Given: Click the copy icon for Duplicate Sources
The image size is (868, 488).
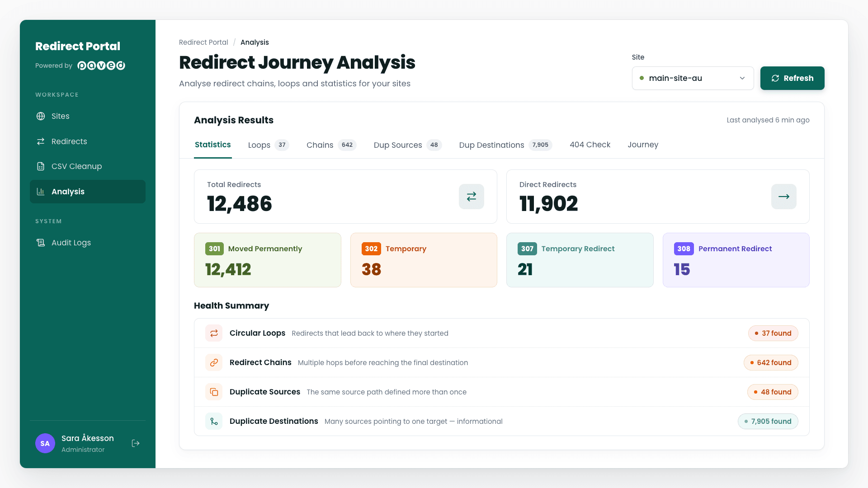Looking at the screenshot, I should click(x=214, y=392).
